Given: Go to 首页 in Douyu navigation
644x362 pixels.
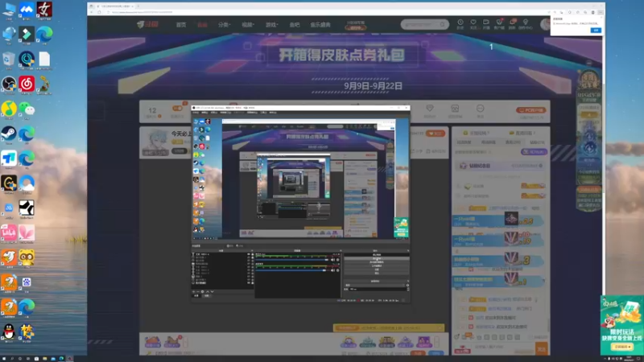Looking at the screenshot, I should [x=180, y=25].
